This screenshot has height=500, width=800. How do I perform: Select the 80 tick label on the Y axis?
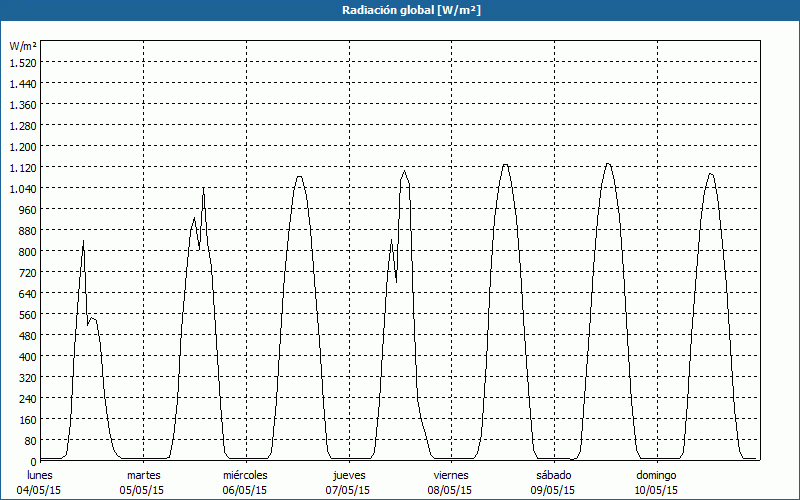29,441
